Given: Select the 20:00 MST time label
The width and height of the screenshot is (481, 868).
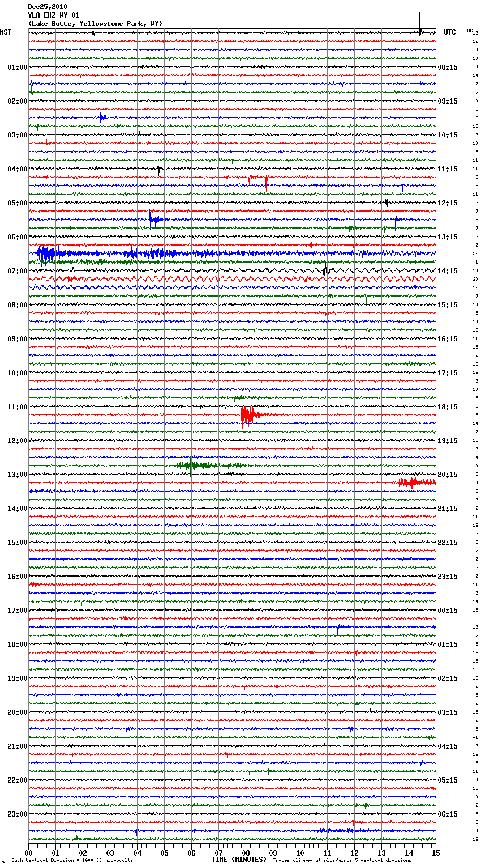Looking at the screenshot, I should (x=18, y=712).
